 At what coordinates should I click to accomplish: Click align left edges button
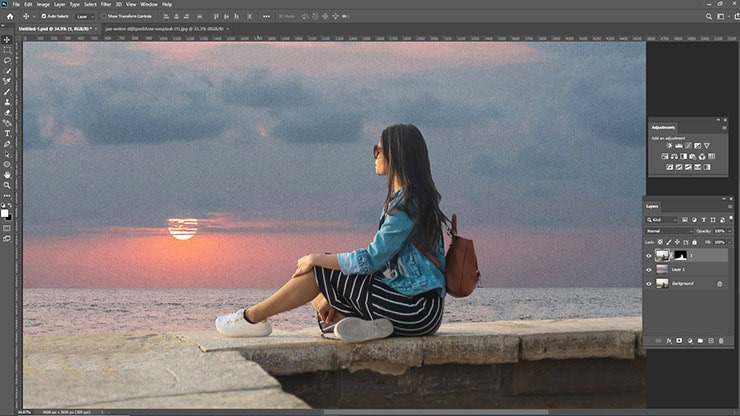point(166,16)
